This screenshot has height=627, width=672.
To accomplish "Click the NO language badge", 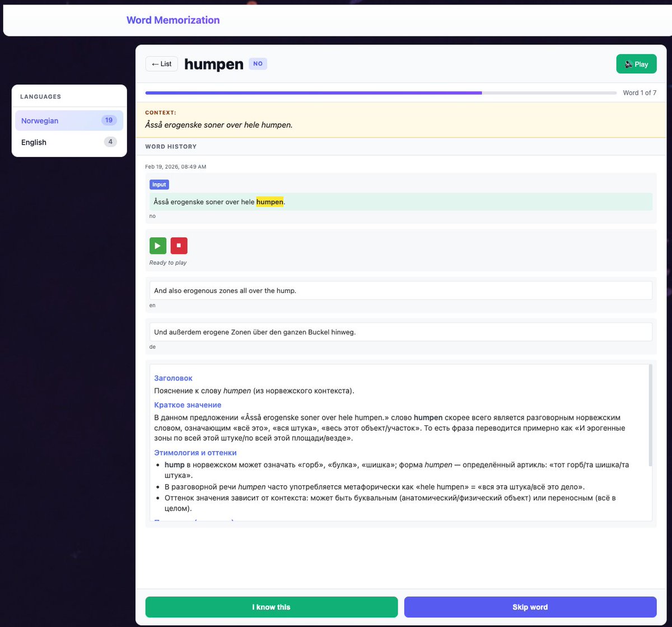I will point(258,64).
